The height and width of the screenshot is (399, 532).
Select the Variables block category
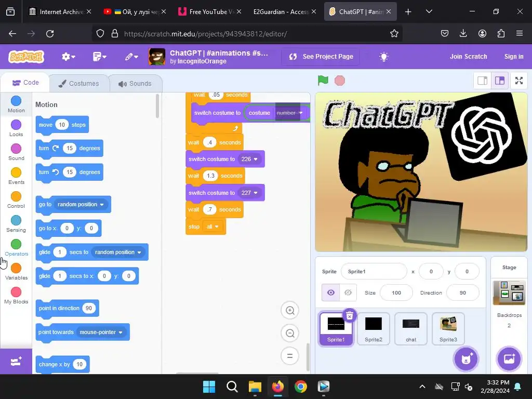16,272
